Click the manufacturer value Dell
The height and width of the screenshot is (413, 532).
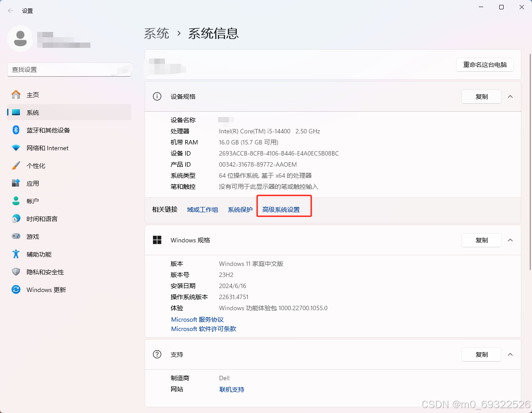coord(224,378)
